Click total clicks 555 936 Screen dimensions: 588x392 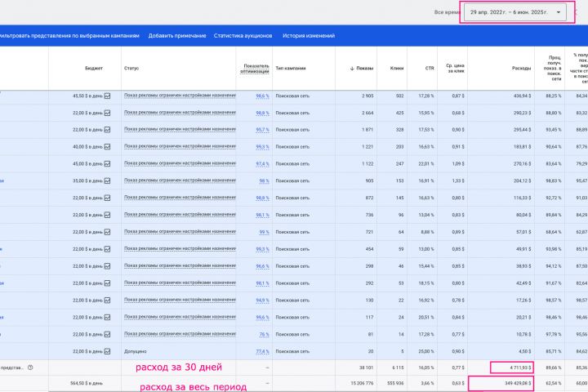395,383
